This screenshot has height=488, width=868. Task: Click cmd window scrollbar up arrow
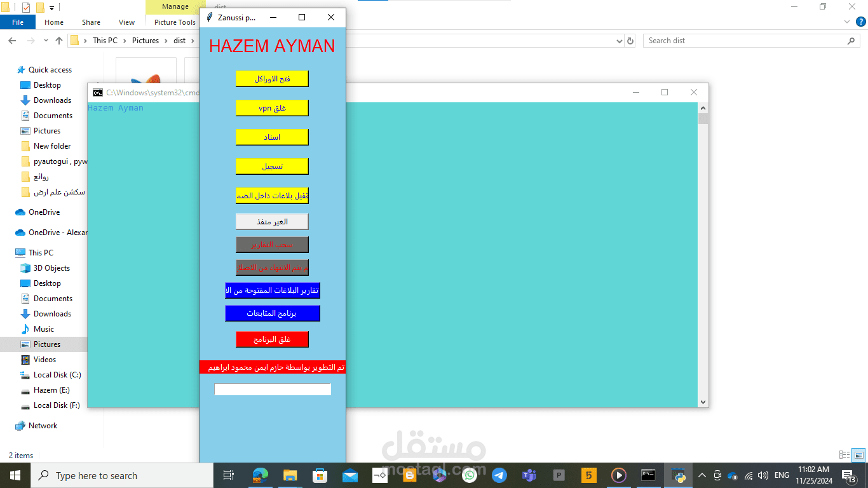click(703, 107)
